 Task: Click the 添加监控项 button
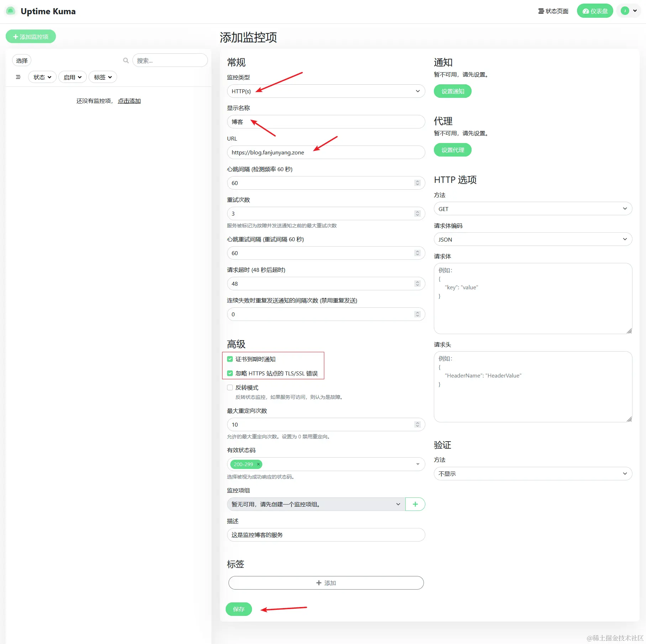[x=31, y=37]
